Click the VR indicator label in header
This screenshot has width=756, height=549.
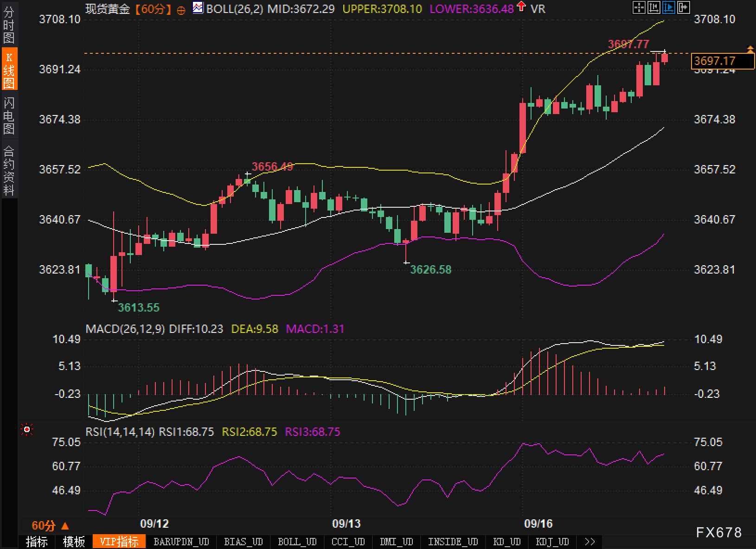(x=538, y=8)
